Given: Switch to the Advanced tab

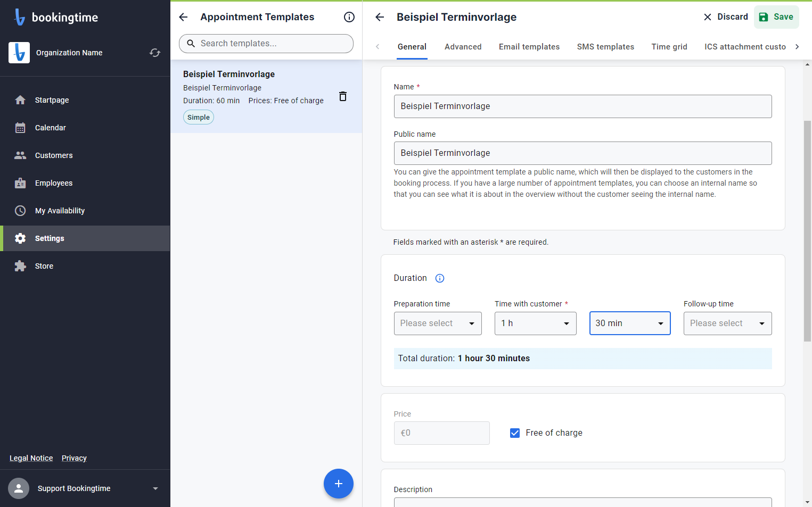Looking at the screenshot, I should pos(463,47).
